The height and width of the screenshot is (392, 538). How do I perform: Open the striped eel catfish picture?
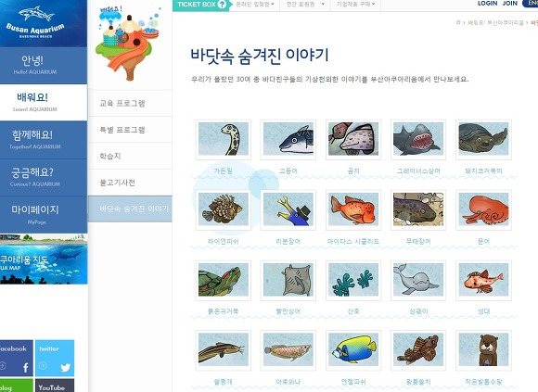223,350
